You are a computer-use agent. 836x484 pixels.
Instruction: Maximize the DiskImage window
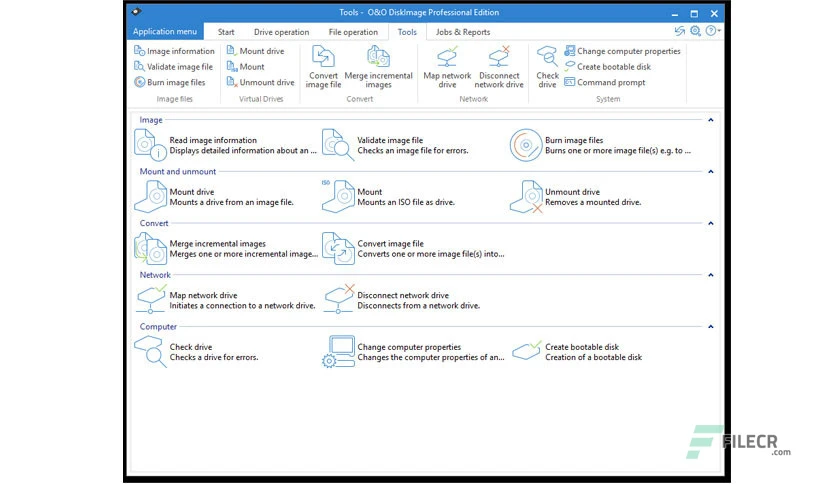click(x=694, y=13)
